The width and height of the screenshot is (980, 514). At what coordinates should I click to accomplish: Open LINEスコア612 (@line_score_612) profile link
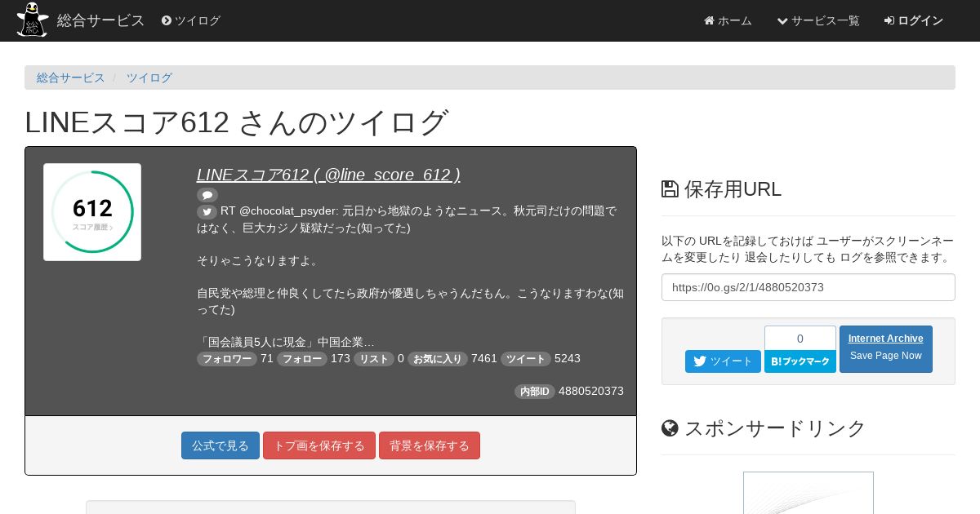coord(328,175)
